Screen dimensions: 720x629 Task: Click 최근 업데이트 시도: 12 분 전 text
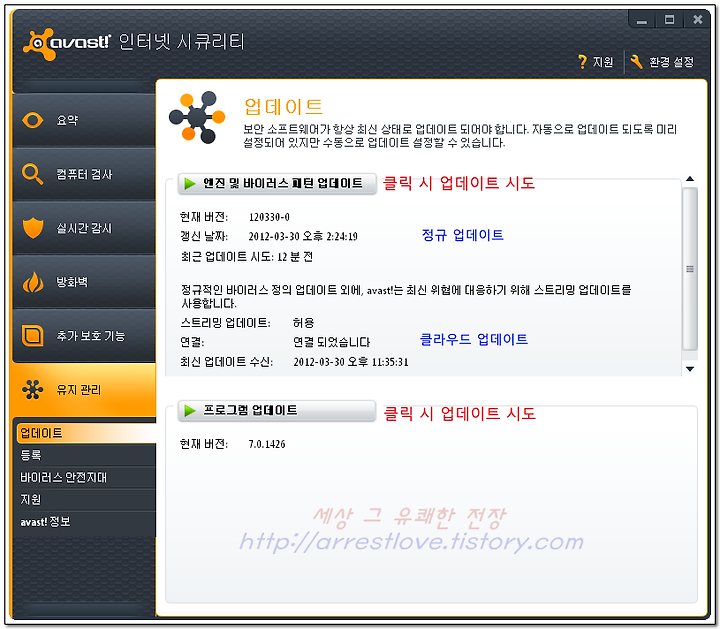click(247, 257)
